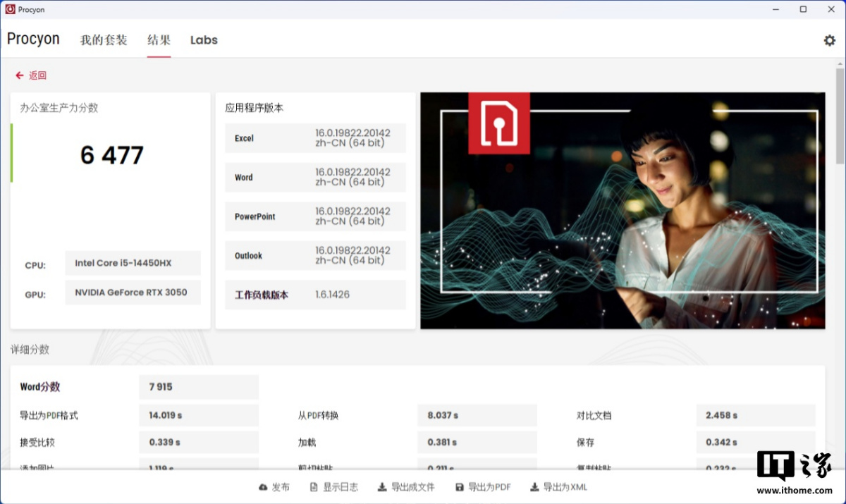The width and height of the screenshot is (846, 504).
Task: Click the 6 477 office productivity score
Action: tap(111, 155)
